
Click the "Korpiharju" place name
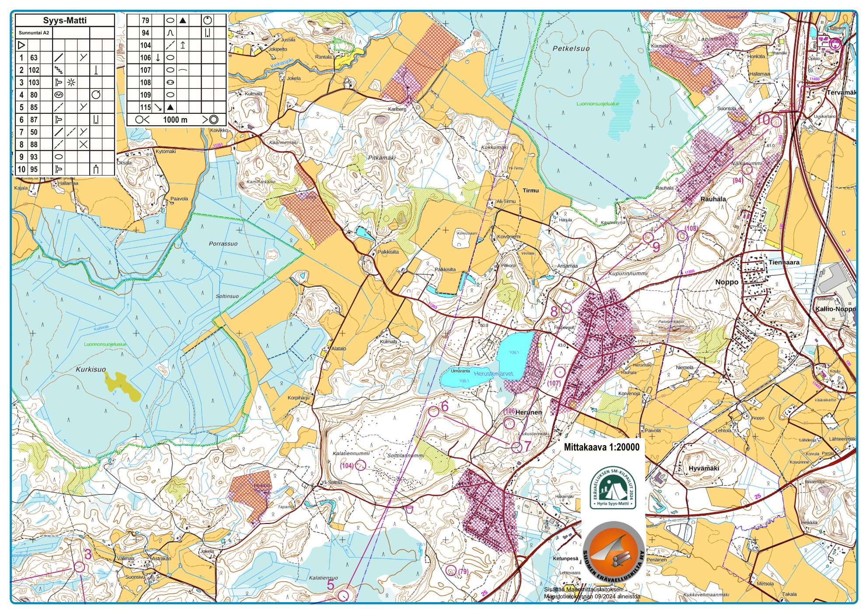pos(298,398)
